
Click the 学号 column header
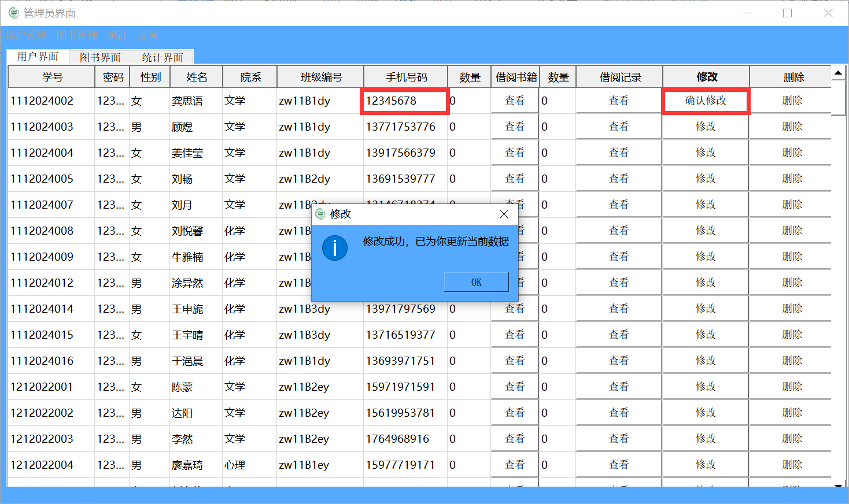tap(52, 77)
